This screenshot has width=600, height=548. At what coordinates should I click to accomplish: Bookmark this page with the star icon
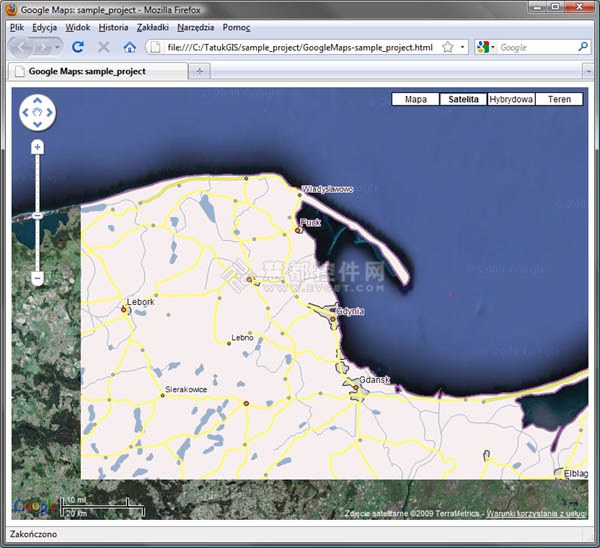447,47
